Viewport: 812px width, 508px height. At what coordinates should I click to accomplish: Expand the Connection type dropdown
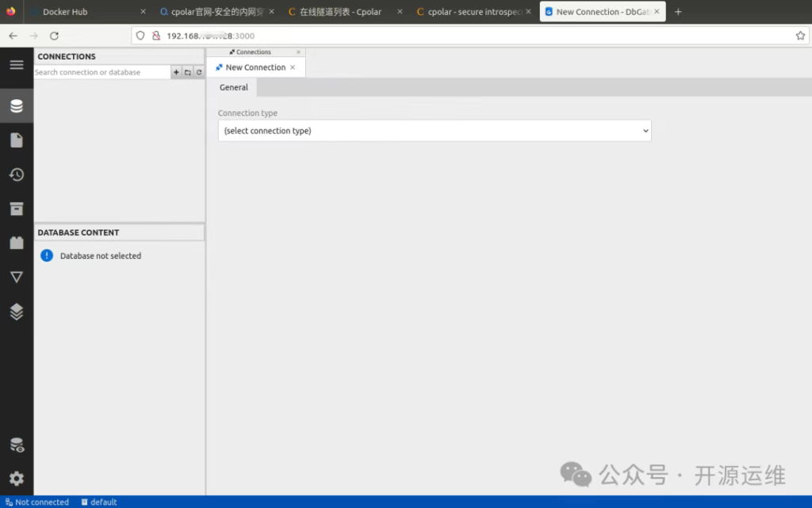click(434, 131)
